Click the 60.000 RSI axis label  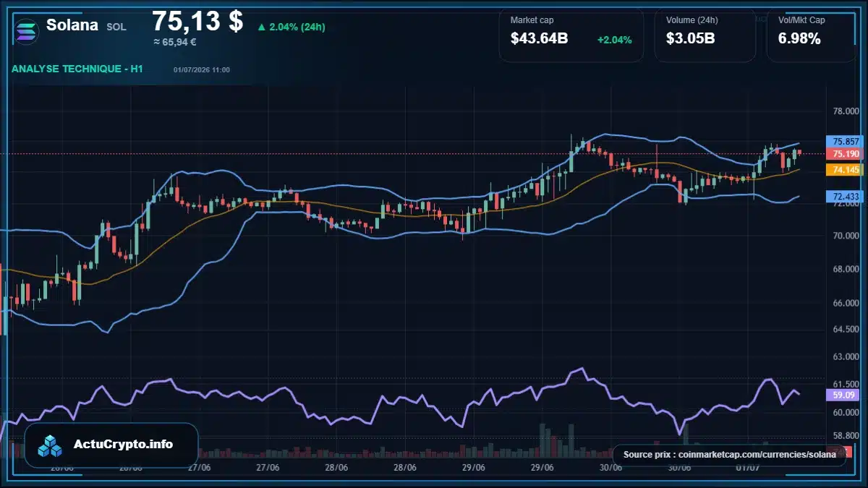[846, 413]
